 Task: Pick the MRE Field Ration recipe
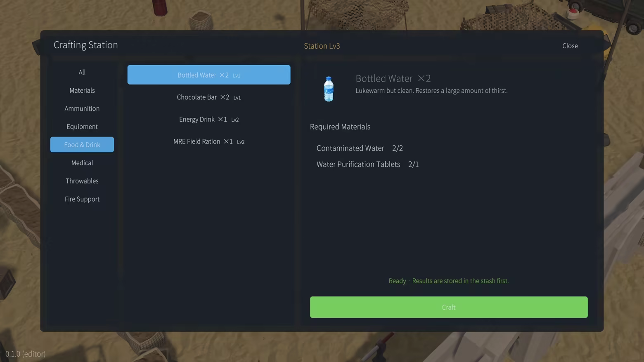click(209, 141)
